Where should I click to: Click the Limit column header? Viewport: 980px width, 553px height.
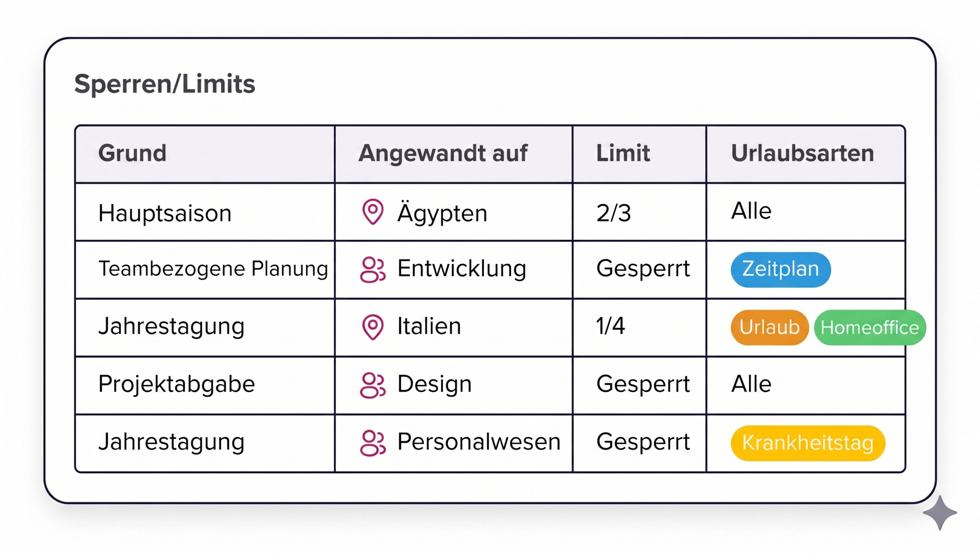point(623,153)
